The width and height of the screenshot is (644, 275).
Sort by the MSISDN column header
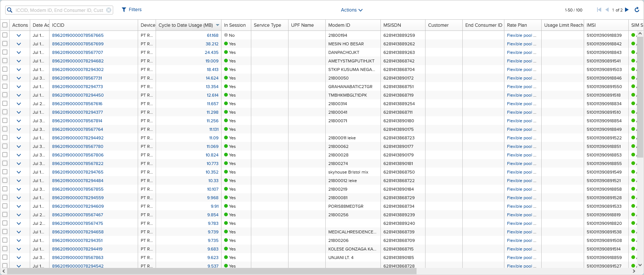tap(392, 25)
